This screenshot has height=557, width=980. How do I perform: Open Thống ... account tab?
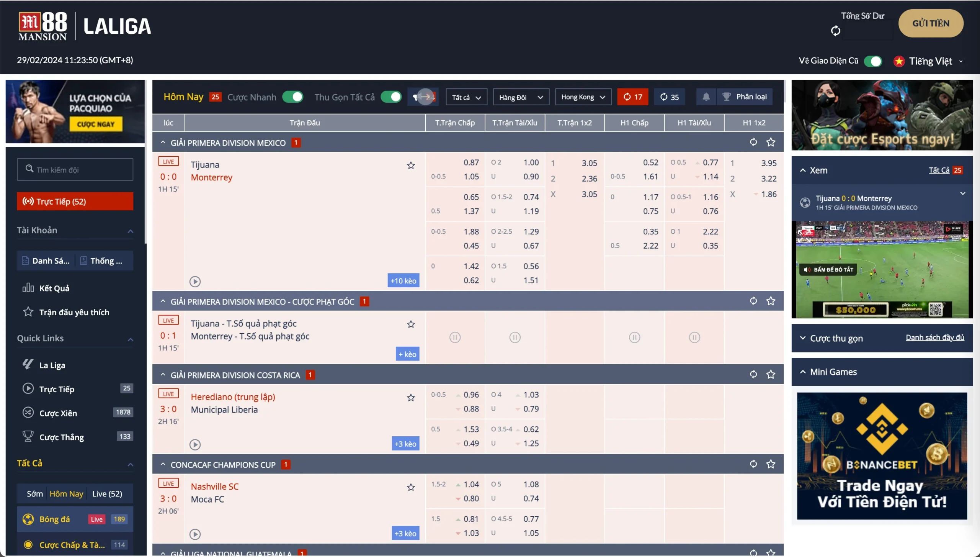pyautogui.click(x=104, y=261)
